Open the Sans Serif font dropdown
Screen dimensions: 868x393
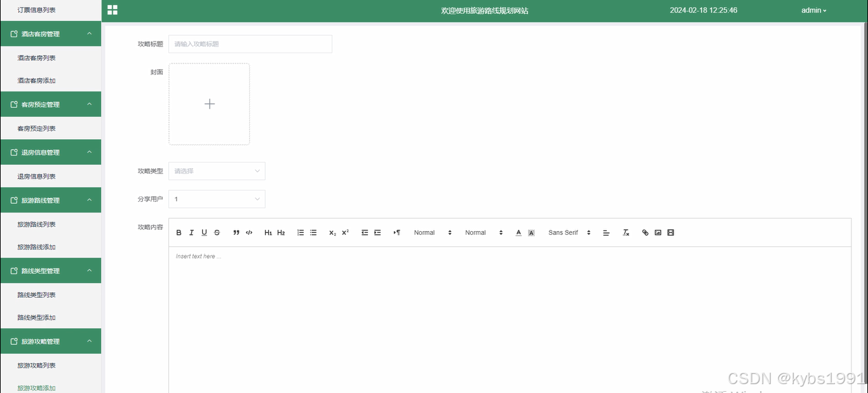tap(569, 232)
